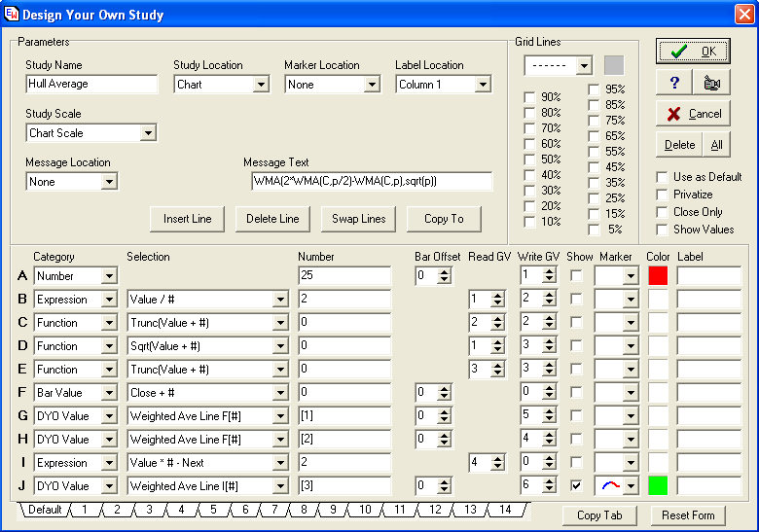Open the Study Location dropdown

pos(260,85)
